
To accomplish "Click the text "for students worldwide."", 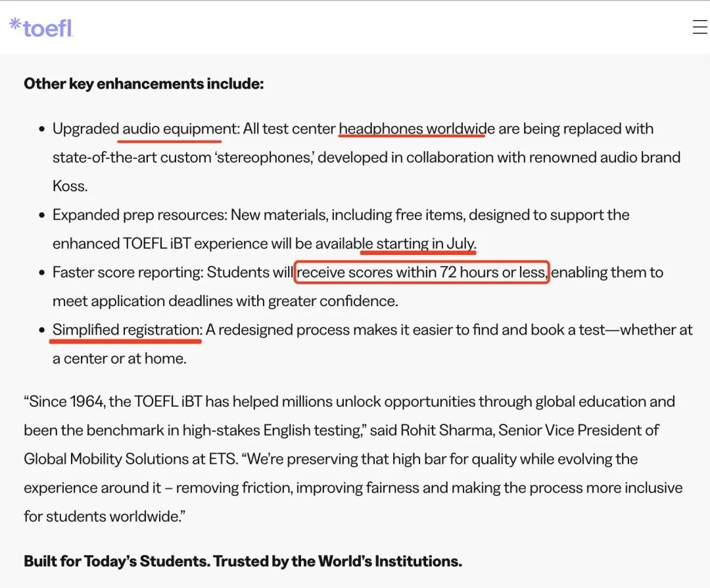I will coord(105,516).
